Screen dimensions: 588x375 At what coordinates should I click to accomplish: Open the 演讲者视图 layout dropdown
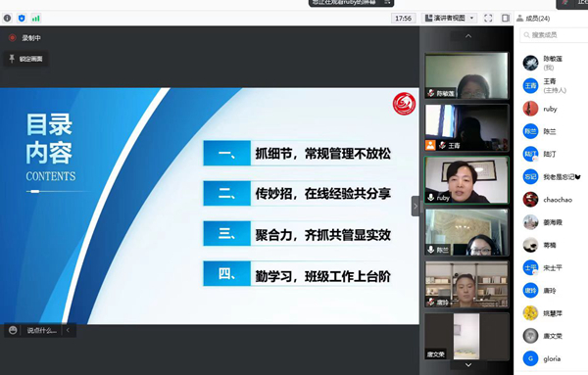[x=449, y=18]
